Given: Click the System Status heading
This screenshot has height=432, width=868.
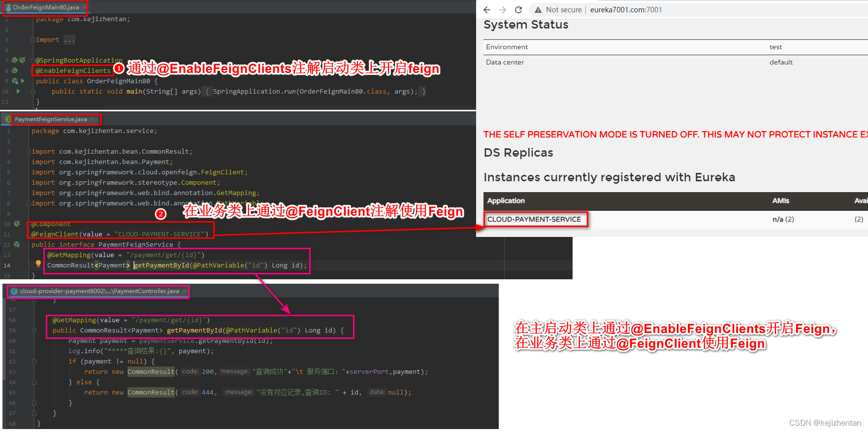Looking at the screenshot, I should tap(526, 25).
